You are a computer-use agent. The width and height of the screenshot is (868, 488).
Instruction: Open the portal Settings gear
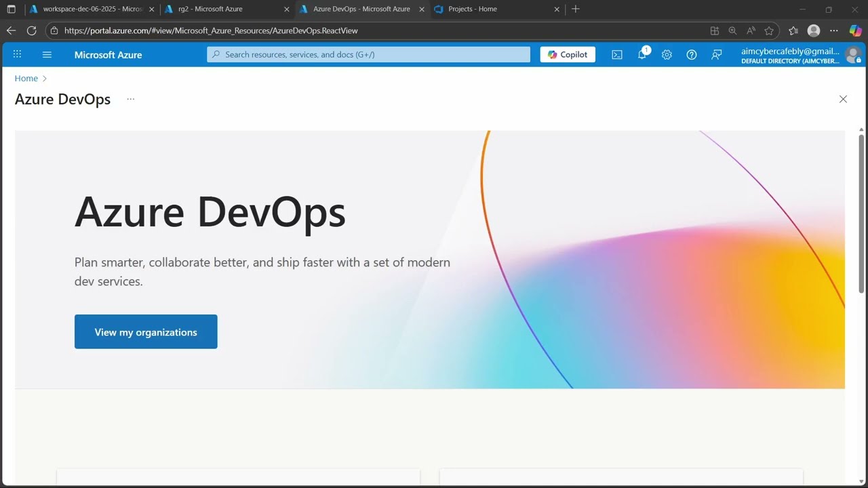(667, 55)
